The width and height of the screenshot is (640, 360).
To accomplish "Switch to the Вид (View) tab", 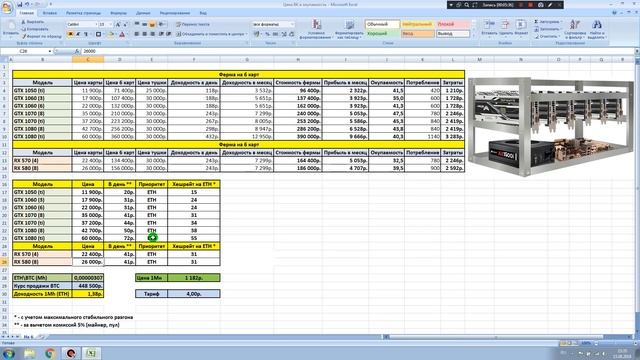I will click(x=203, y=13).
